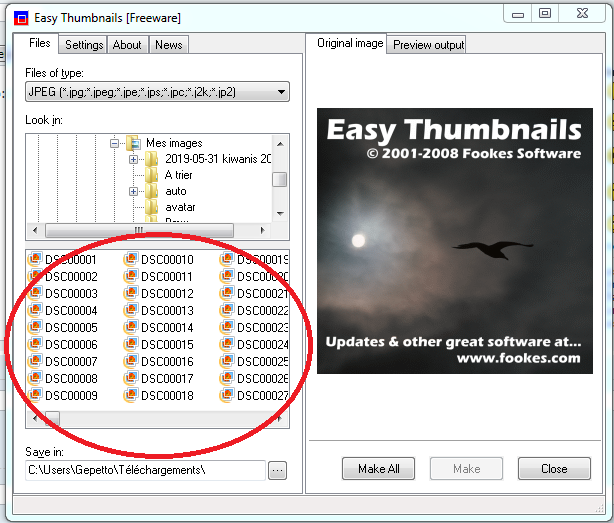Switch to the Files tab
Viewport: 614px width, 523px height.
point(40,43)
